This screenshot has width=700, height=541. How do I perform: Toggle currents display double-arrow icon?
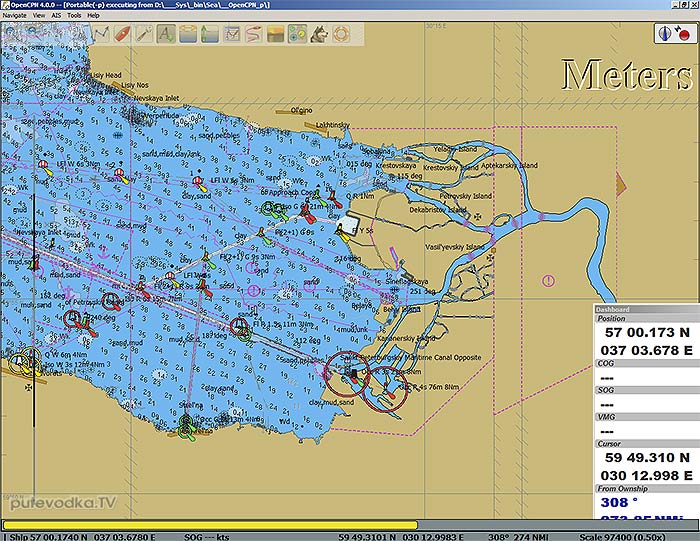point(188,34)
